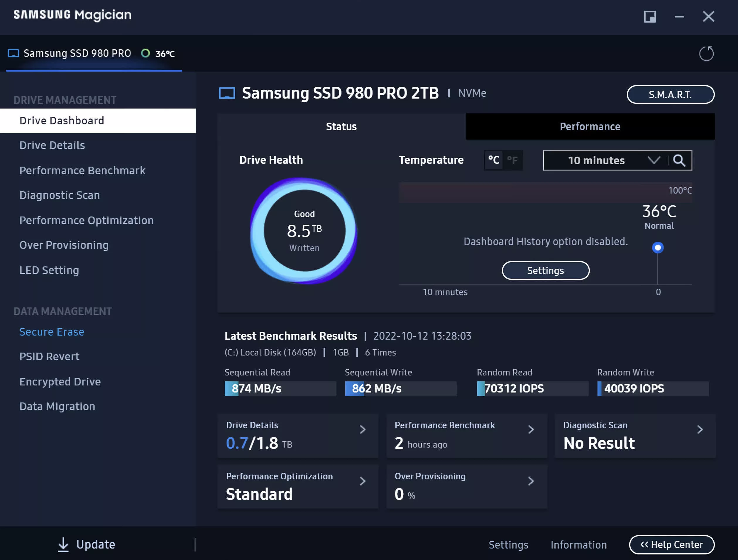Click the drive icon beside Samsung SSD 980 PRO 2TB
Viewport: 738px width, 560px height.
(x=227, y=93)
